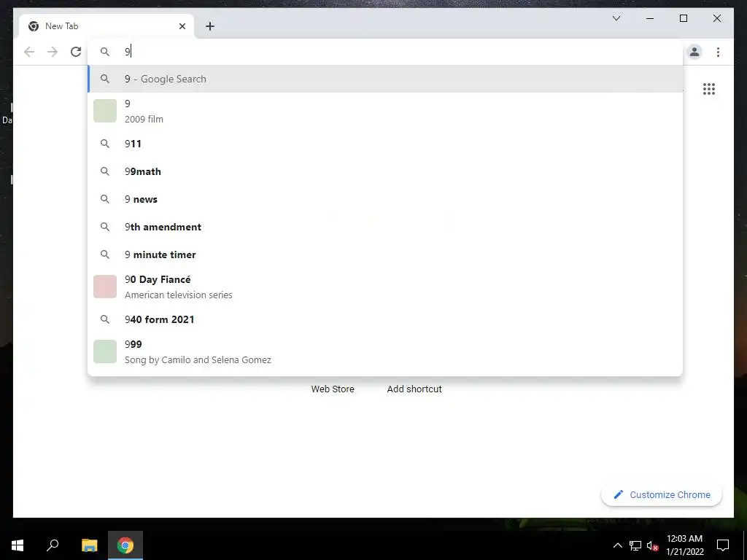The width and height of the screenshot is (747, 560).
Task: Select the '9 2009 film' suggestion
Action: (x=385, y=111)
